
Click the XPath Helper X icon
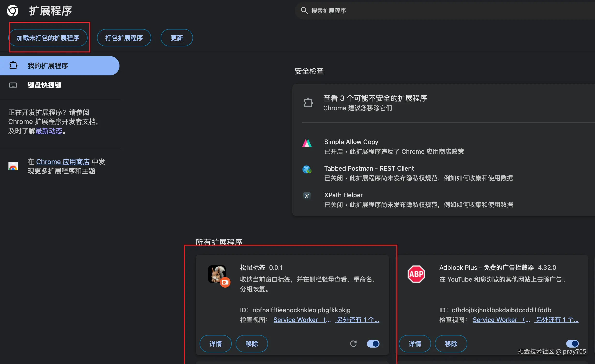tap(307, 196)
